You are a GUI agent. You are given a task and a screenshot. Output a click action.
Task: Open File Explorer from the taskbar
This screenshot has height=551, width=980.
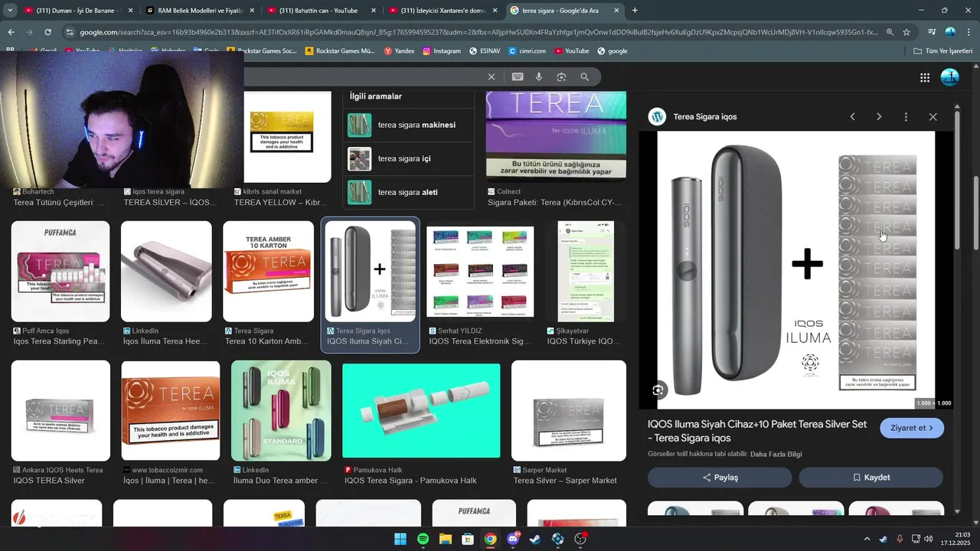click(445, 540)
